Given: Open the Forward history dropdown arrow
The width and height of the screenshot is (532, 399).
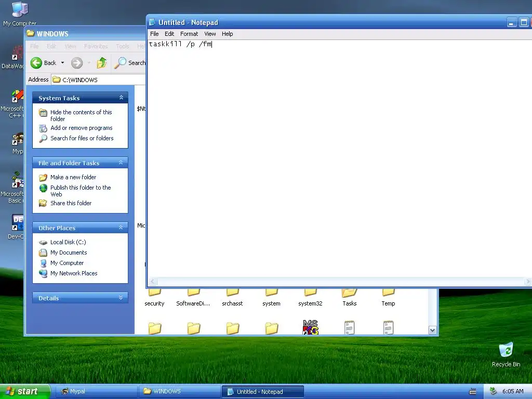Looking at the screenshot, I should [89, 63].
